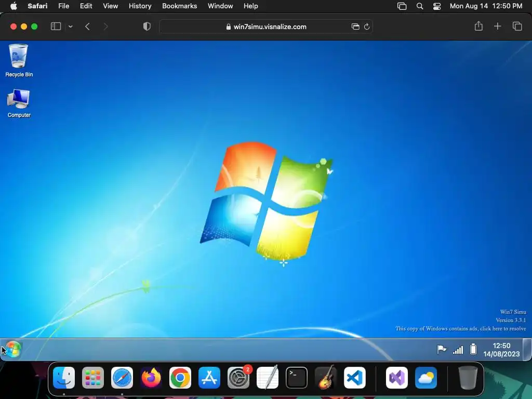Check the battery icon in the Windows tray
This screenshot has height=399, width=532.
click(x=473, y=349)
